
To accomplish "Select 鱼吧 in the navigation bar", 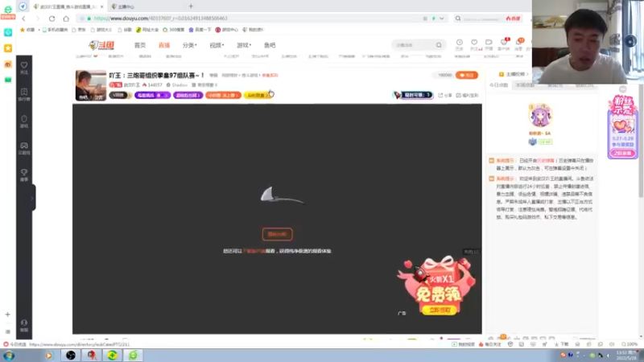I will (270, 45).
